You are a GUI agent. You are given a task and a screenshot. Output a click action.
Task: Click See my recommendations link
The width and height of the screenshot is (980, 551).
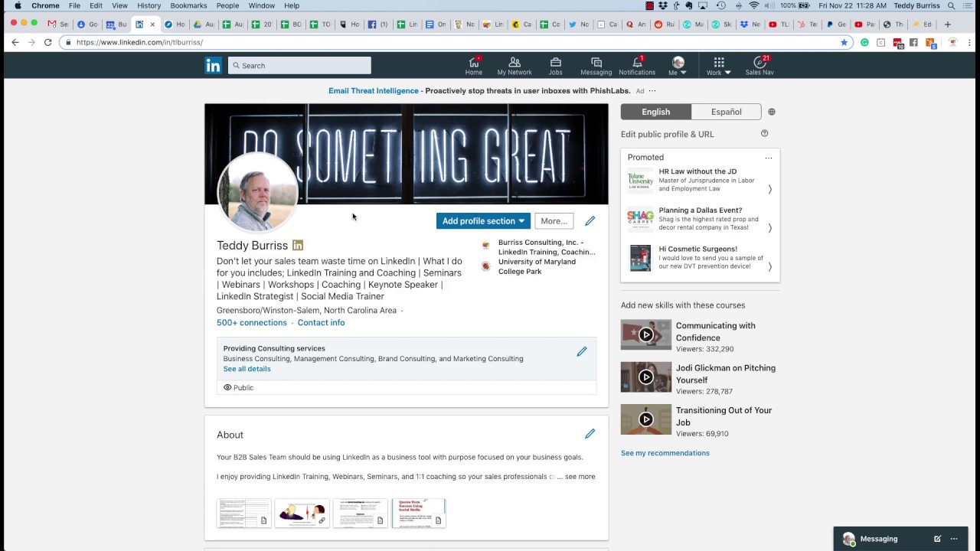(665, 453)
